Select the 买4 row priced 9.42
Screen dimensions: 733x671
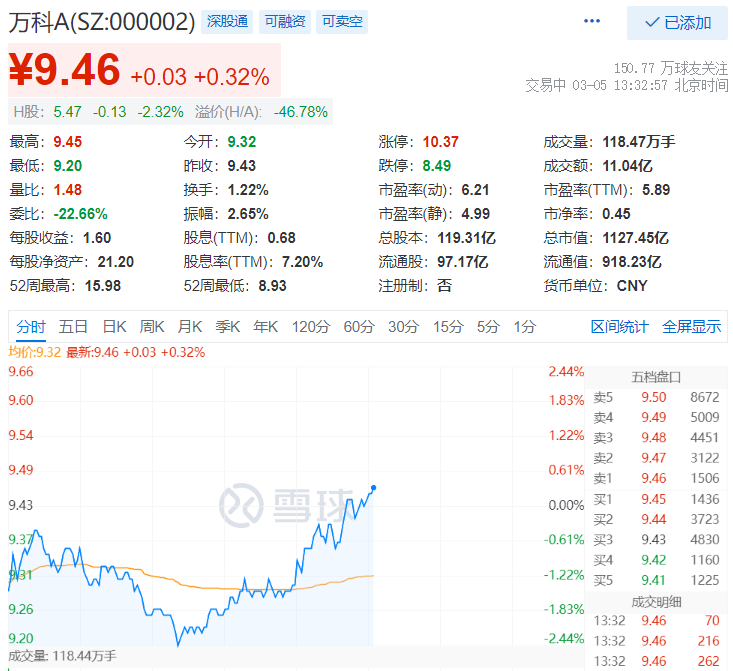click(x=656, y=560)
